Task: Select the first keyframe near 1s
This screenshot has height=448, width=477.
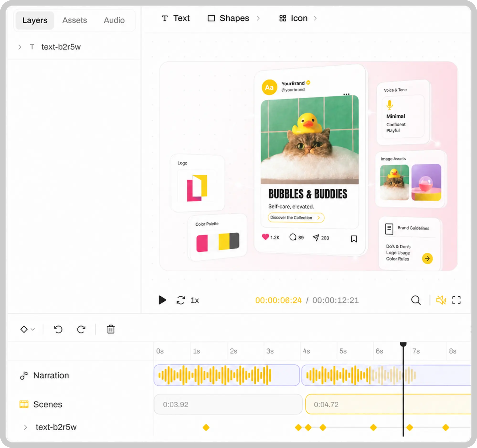Action: point(206,427)
